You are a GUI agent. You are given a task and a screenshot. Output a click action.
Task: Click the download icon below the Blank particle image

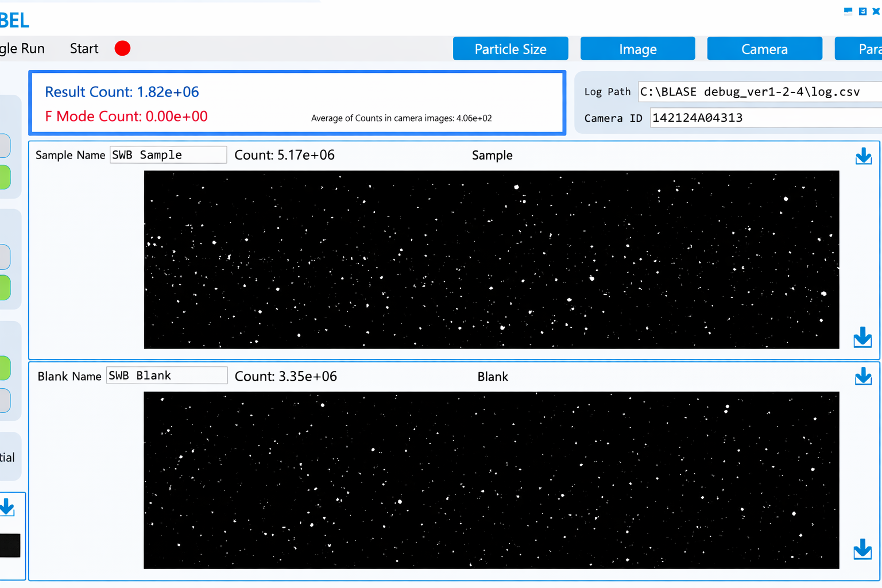click(862, 550)
